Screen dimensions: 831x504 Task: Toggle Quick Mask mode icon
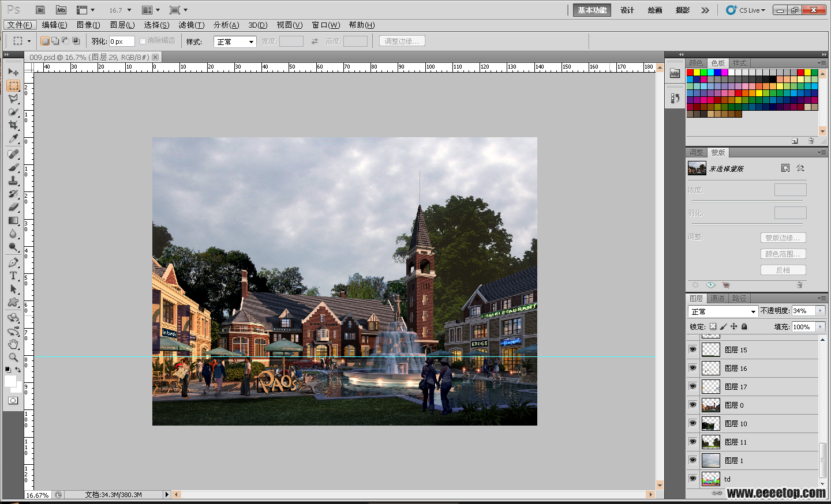[13, 400]
